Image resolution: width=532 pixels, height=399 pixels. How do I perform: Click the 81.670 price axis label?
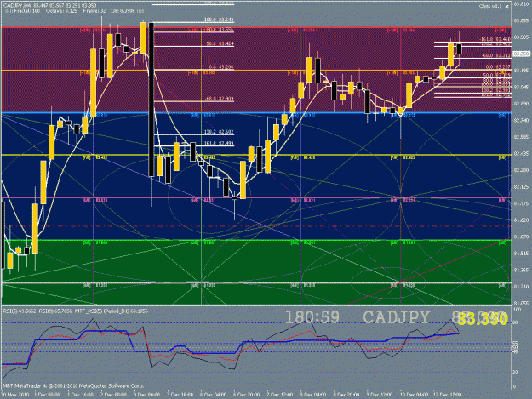coord(522,237)
